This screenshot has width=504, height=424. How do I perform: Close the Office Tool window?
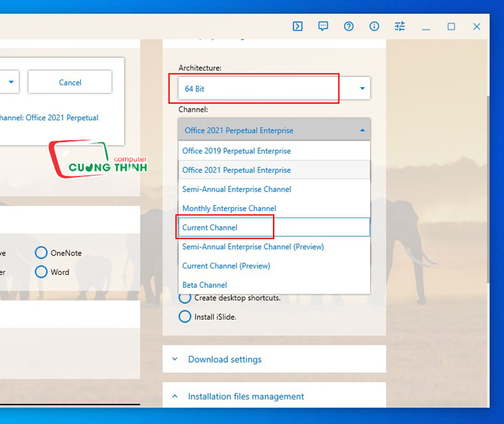477,27
